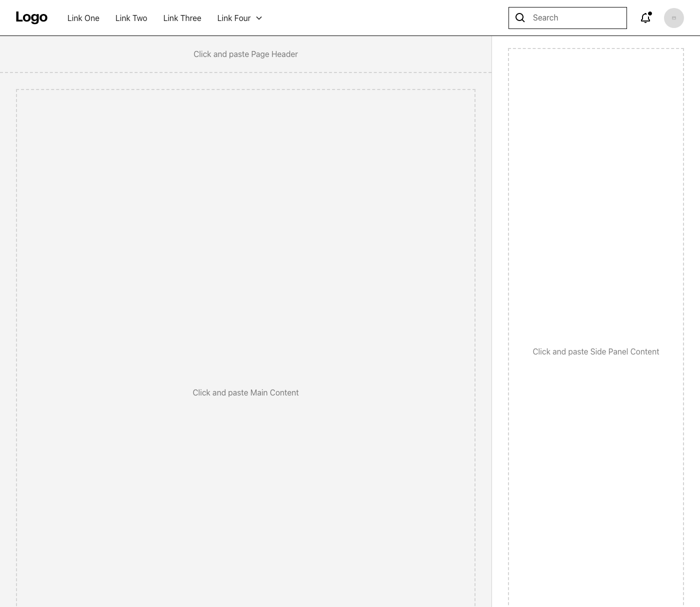Expand the Link Four dropdown menu
The image size is (700, 607).
240,18
